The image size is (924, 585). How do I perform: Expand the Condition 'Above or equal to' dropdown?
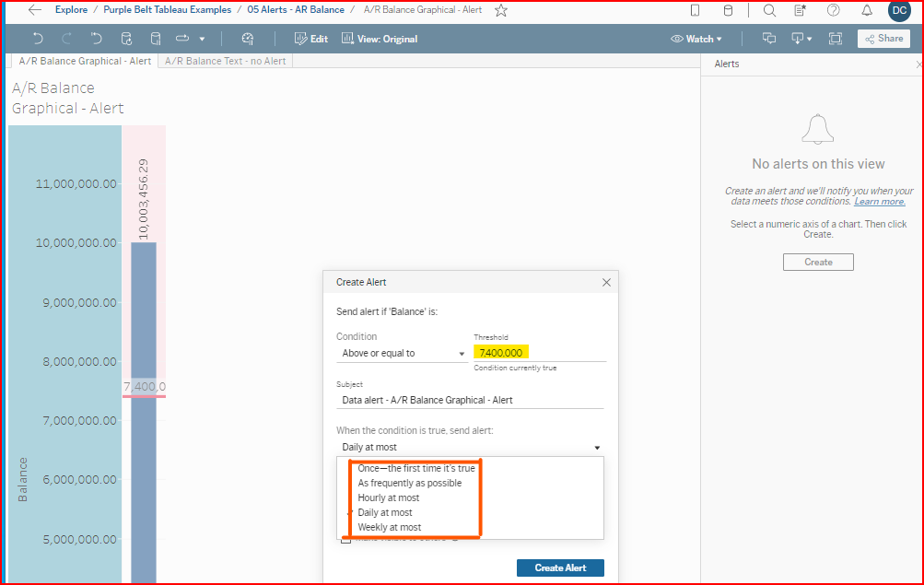[x=402, y=353]
